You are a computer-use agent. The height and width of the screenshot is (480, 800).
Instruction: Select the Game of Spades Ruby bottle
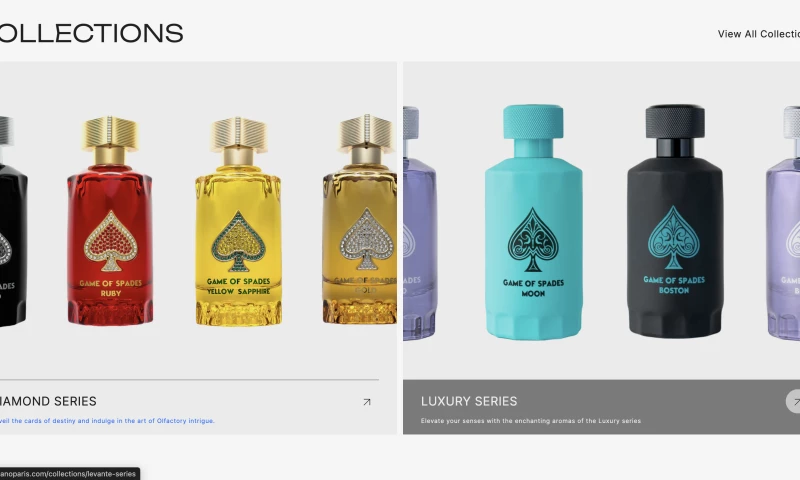tap(110, 220)
